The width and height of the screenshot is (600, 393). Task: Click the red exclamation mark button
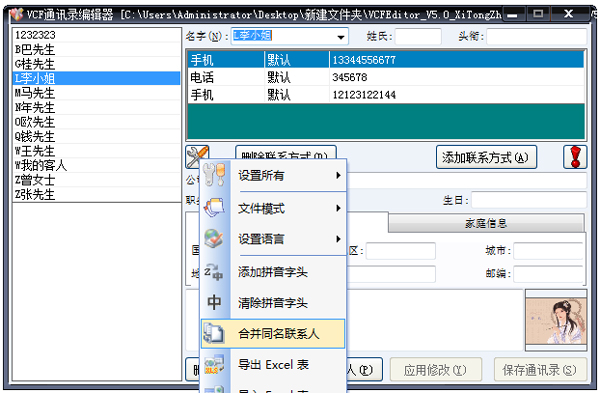pyautogui.click(x=575, y=157)
